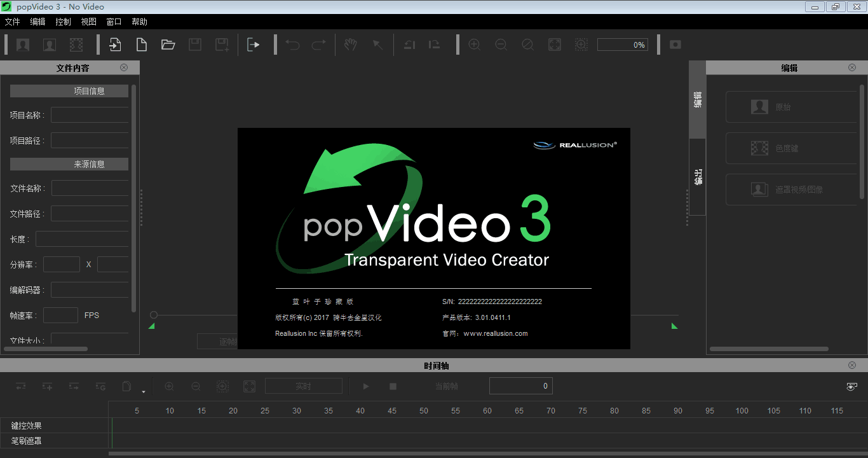Click the silhouette mask view icon in top toolbar
This screenshot has width=868, height=458.
pyautogui.click(x=50, y=45)
